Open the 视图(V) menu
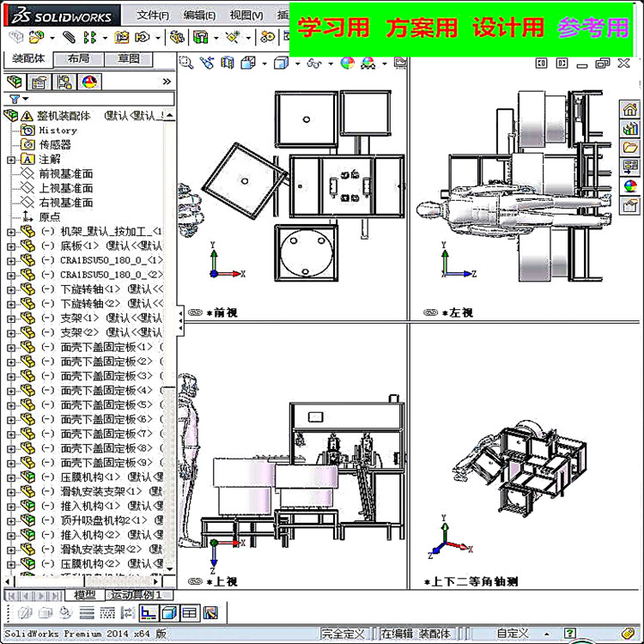This screenshot has height=644, width=644. [x=246, y=15]
